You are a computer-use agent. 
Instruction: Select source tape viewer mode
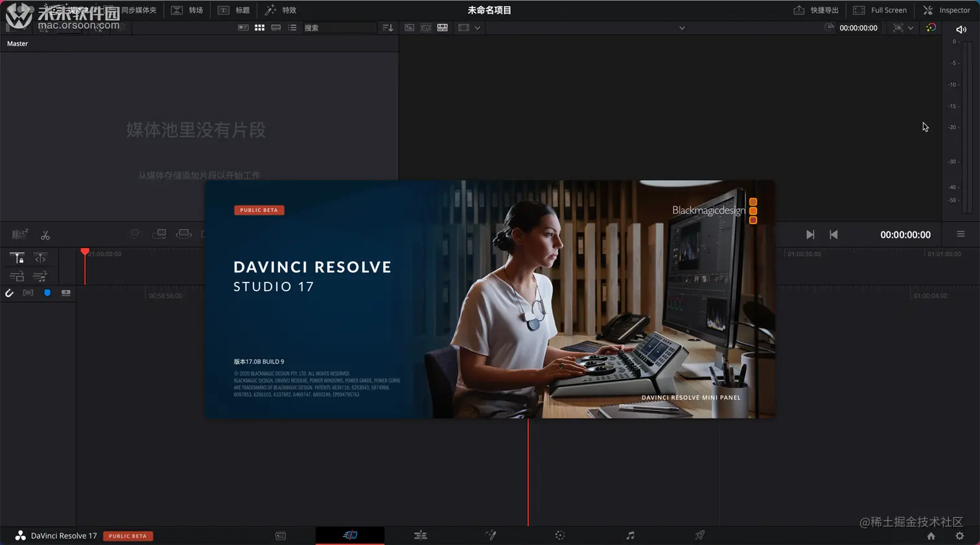[x=426, y=28]
